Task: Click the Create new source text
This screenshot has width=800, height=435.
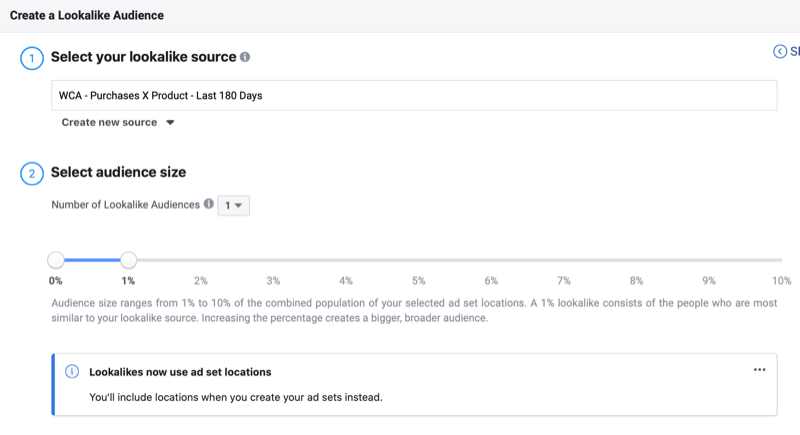Action: point(109,123)
